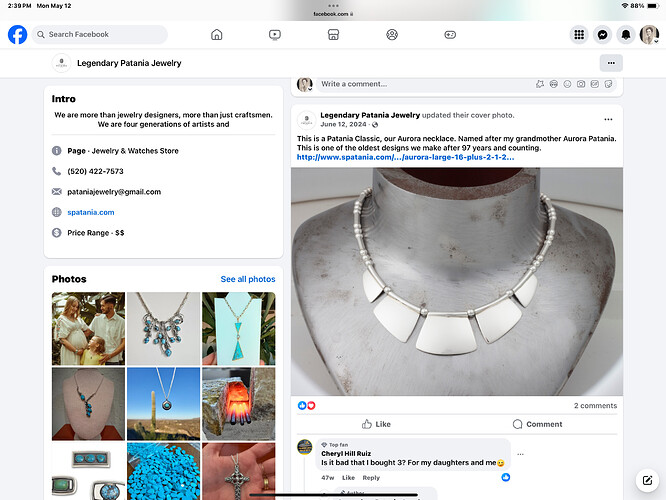Image resolution: width=666 pixels, height=500 pixels.
Task: Click the Legendary Patania Jewelry header title
Action: 129,63
